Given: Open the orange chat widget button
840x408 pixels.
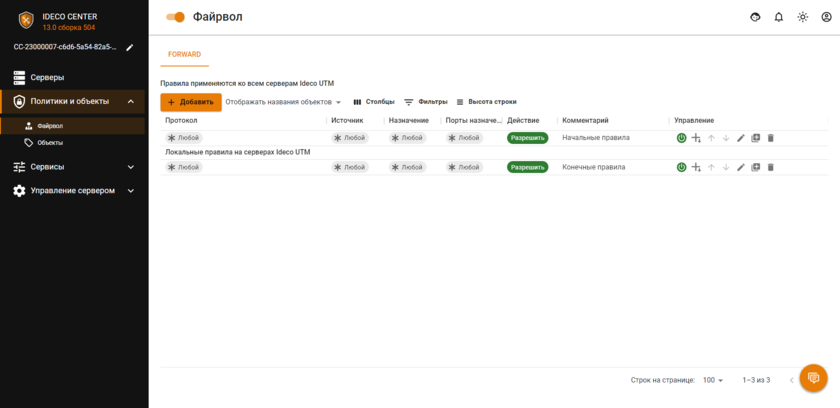Looking at the screenshot, I should pos(813,378).
